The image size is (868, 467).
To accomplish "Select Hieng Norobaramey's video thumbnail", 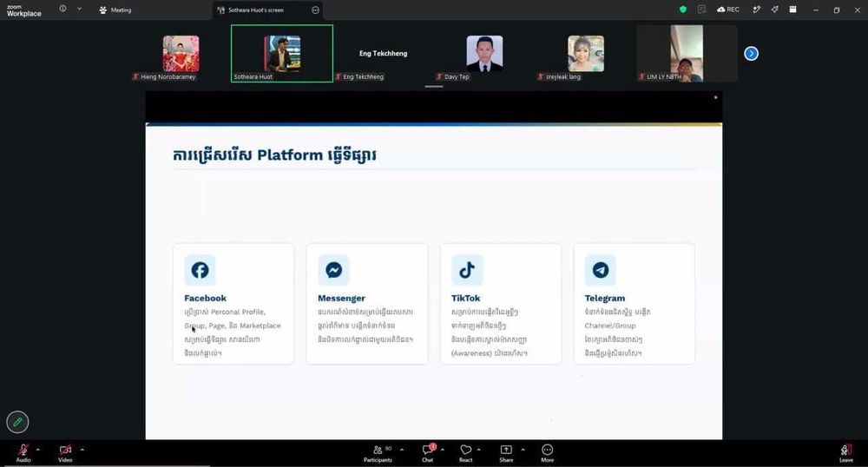I will 181,54.
